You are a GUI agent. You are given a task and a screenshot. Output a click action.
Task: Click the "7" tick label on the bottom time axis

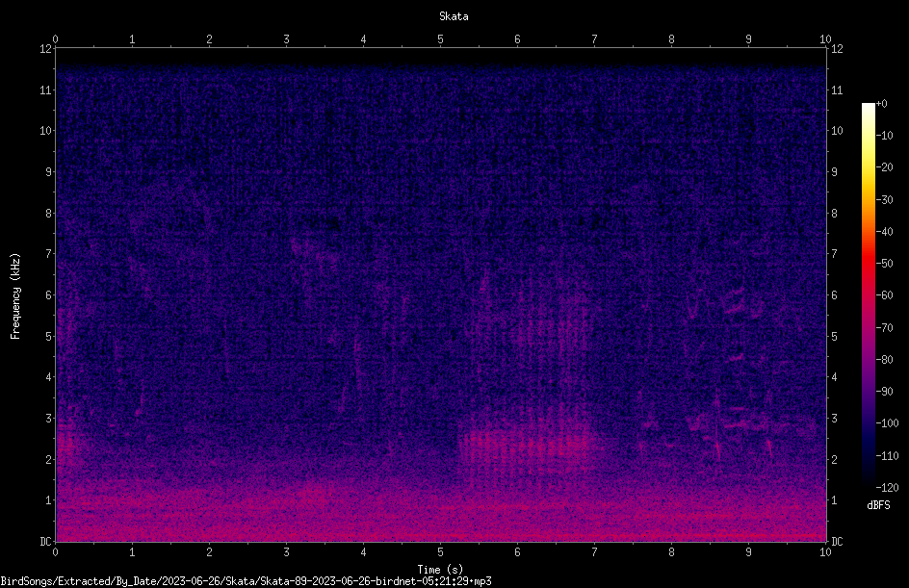[594, 552]
